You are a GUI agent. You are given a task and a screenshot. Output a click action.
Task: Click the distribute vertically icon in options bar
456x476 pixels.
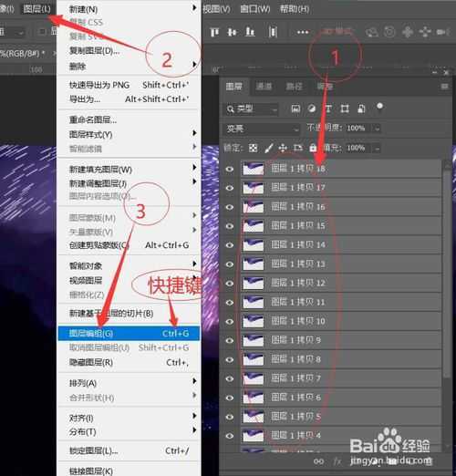point(273,32)
